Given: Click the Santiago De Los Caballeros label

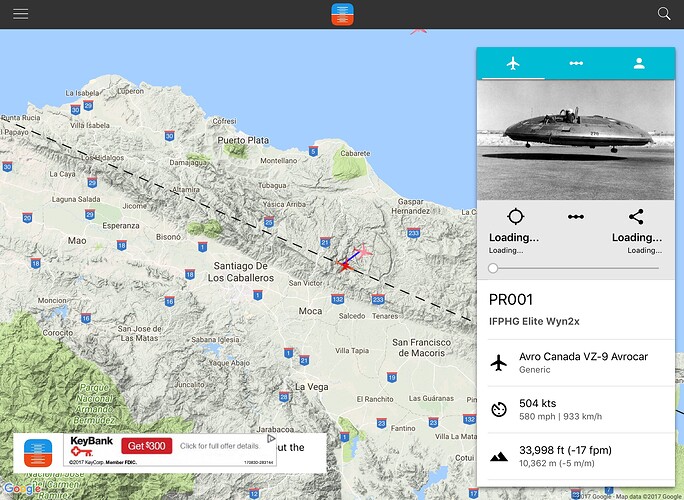Looking at the screenshot, I should click(x=241, y=272).
